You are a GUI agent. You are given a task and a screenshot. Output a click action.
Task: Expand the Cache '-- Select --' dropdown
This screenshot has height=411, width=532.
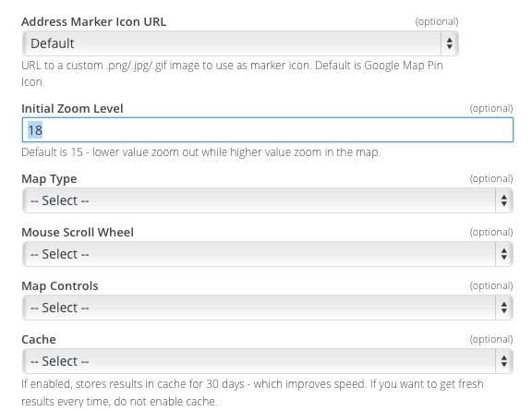[267, 361]
